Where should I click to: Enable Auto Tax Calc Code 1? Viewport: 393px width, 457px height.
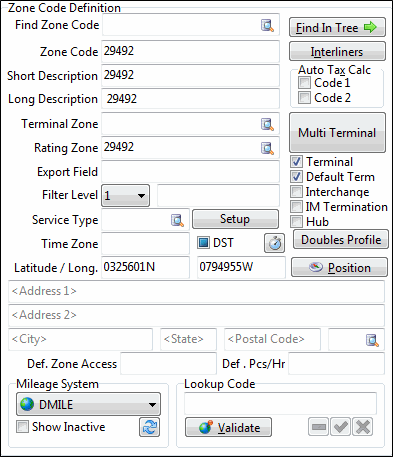pos(304,83)
